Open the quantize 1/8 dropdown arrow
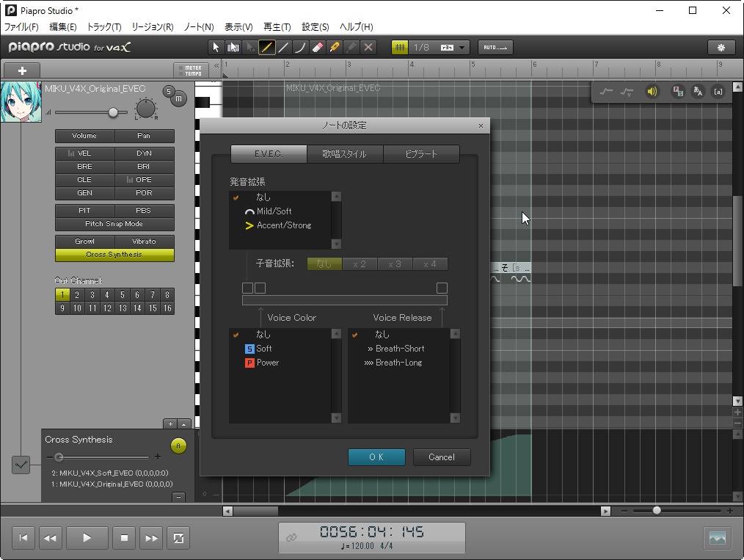Viewport: 744px width, 560px height. [462, 48]
